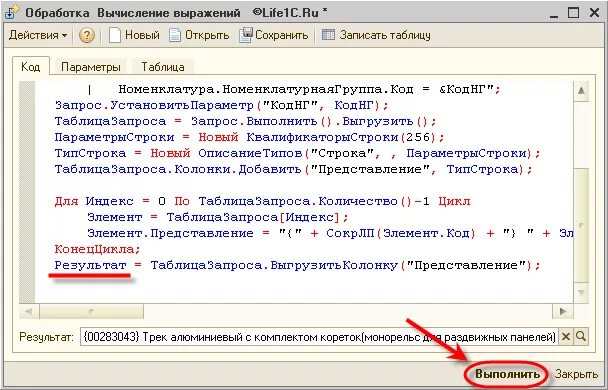The height and width of the screenshot is (390, 608).
Task: Click the Колонки.Добавить code line
Action: 294,169
